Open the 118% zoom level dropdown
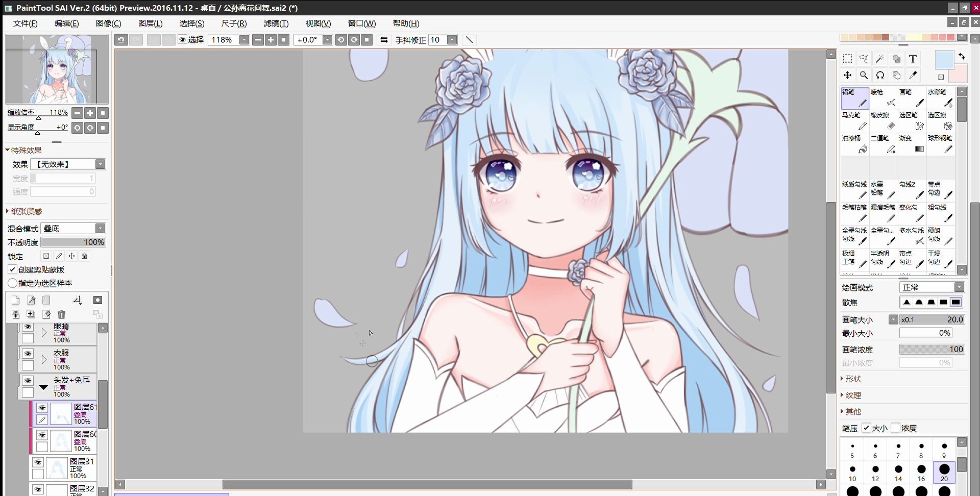 pyautogui.click(x=244, y=40)
